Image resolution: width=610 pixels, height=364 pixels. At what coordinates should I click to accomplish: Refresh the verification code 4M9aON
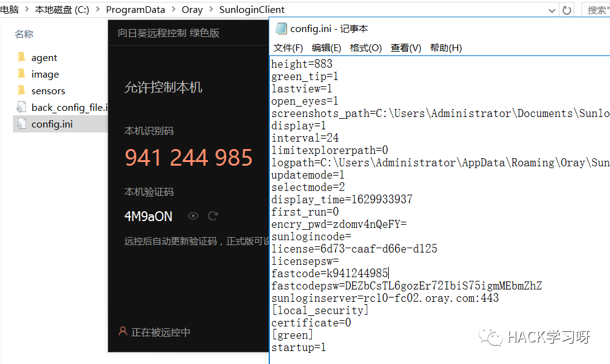click(213, 216)
